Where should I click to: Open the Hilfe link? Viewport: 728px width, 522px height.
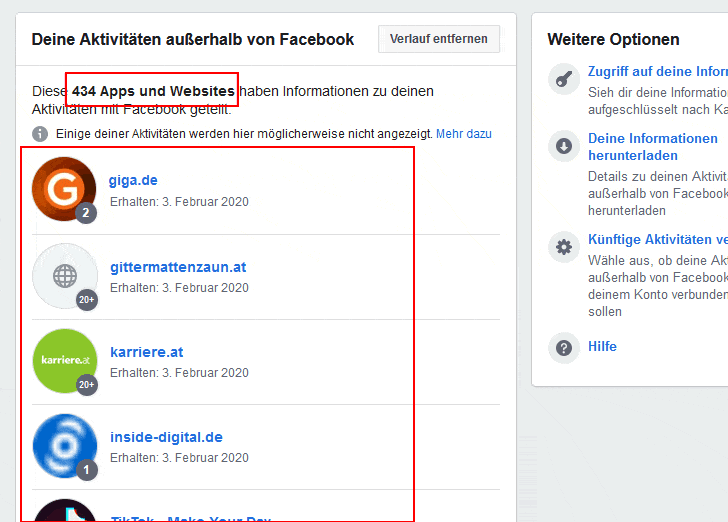tap(602, 346)
